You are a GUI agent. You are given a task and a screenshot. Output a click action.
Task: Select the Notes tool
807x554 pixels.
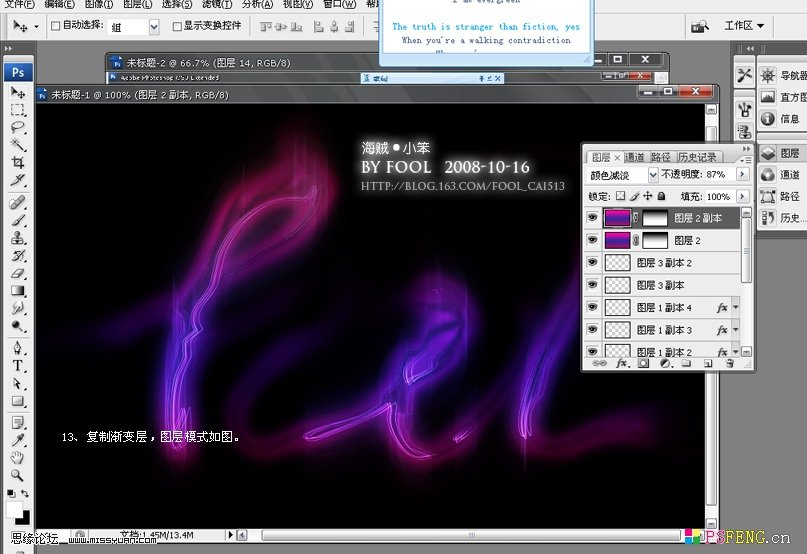click(17, 423)
